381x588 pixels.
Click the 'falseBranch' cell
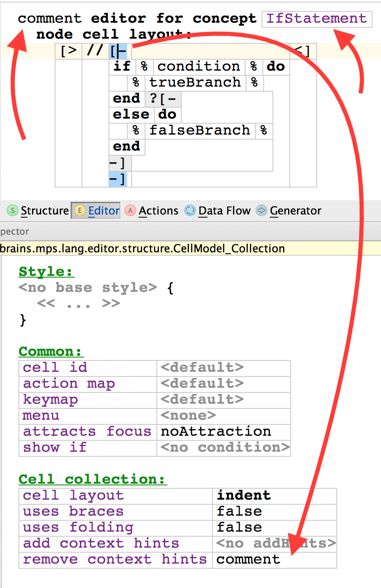pyautogui.click(x=200, y=130)
